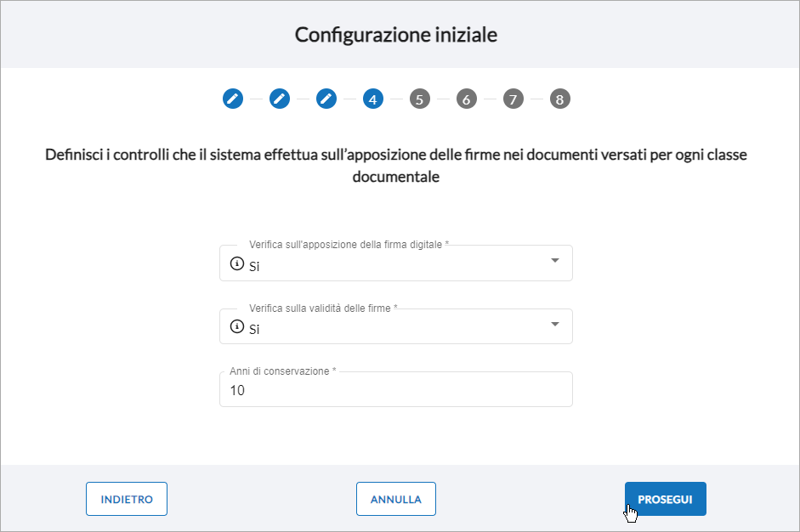
Task: Select final step 8 circle
Action: (x=559, y=99)
